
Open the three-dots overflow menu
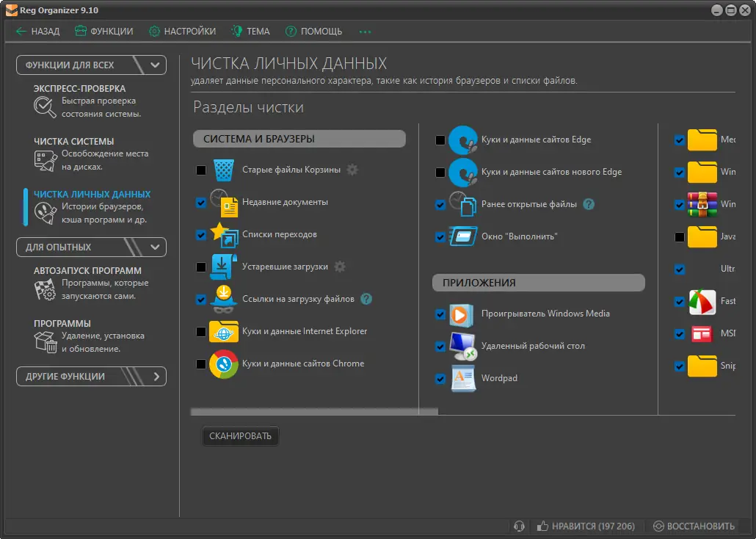click(365, 32)
